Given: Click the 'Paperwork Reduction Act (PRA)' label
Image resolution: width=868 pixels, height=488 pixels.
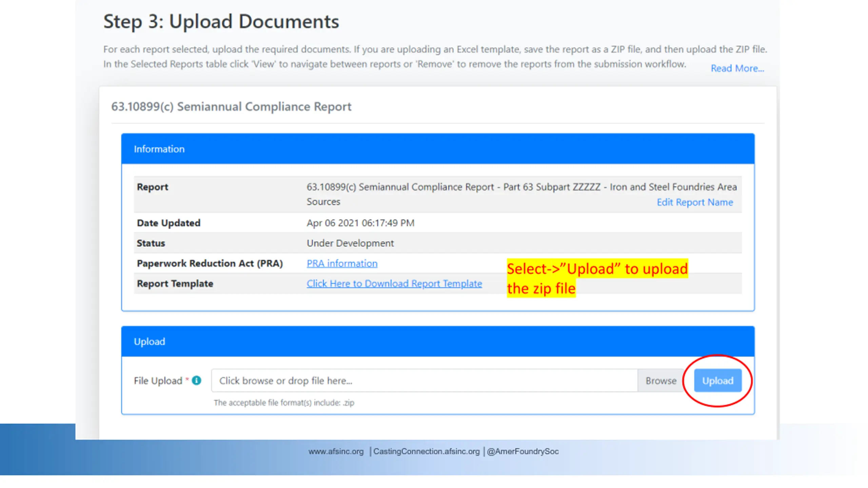Looking at the screenshot, I should [x=210, y=263].
